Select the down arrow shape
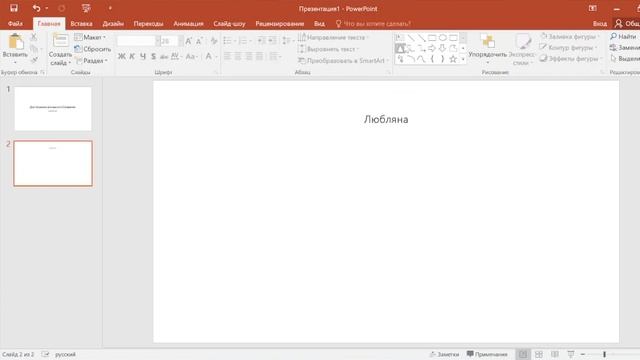Viewport: 640px width, 360px height. pos(442,49)
